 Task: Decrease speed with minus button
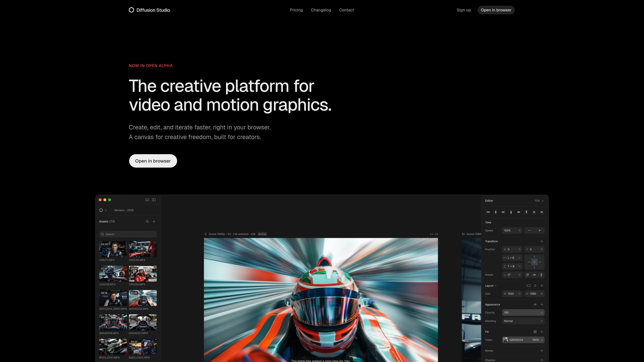point(529,231)
